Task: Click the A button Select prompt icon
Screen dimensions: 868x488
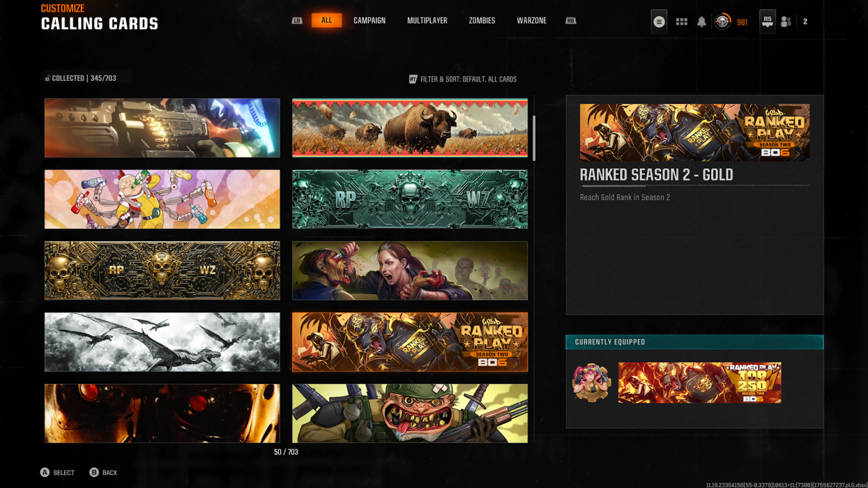Action: (x=45, y=473)
